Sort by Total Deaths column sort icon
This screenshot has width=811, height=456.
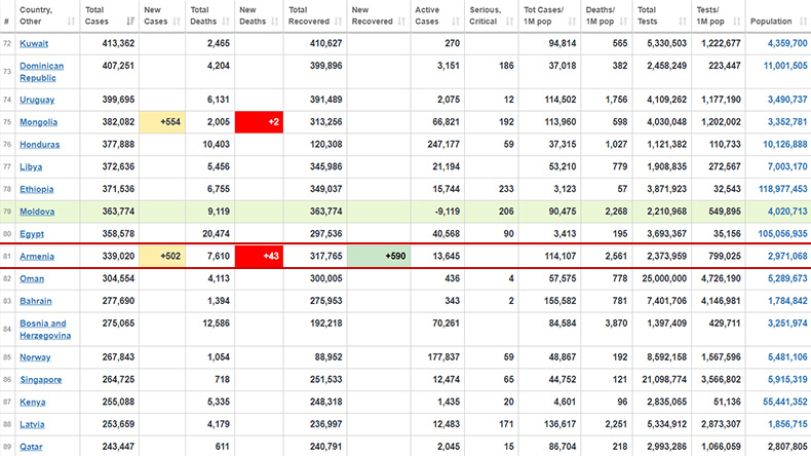[x=226, y=21]
